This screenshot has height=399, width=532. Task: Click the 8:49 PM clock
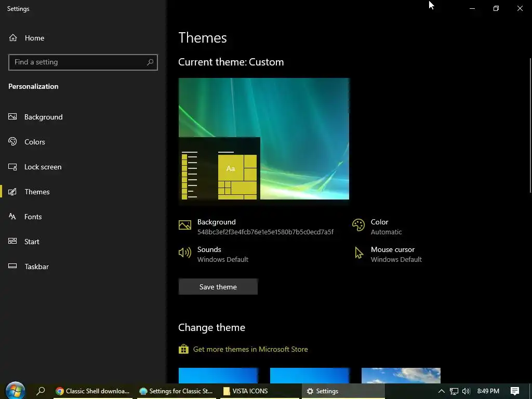coord(488,391)
